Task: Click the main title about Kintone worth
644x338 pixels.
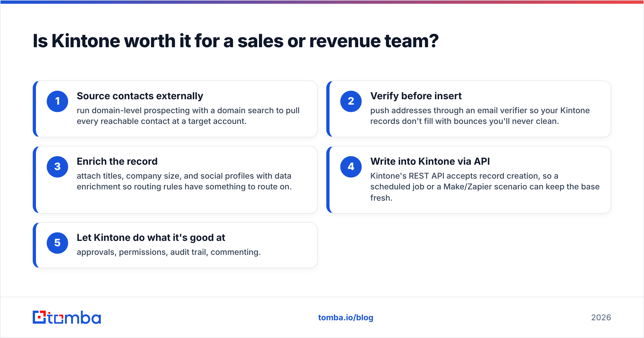Action: pyautogui.click(x=236, y=41)
